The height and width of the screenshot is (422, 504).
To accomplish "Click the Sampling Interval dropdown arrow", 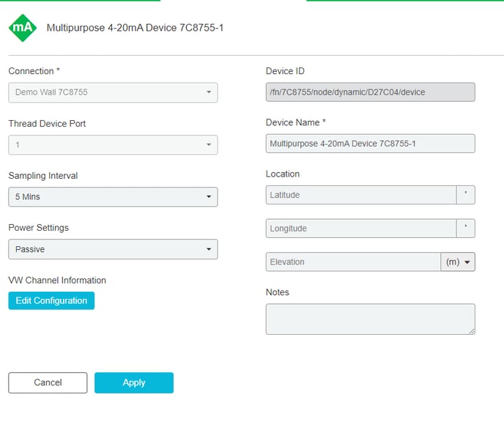I will (x=209, y=196).
